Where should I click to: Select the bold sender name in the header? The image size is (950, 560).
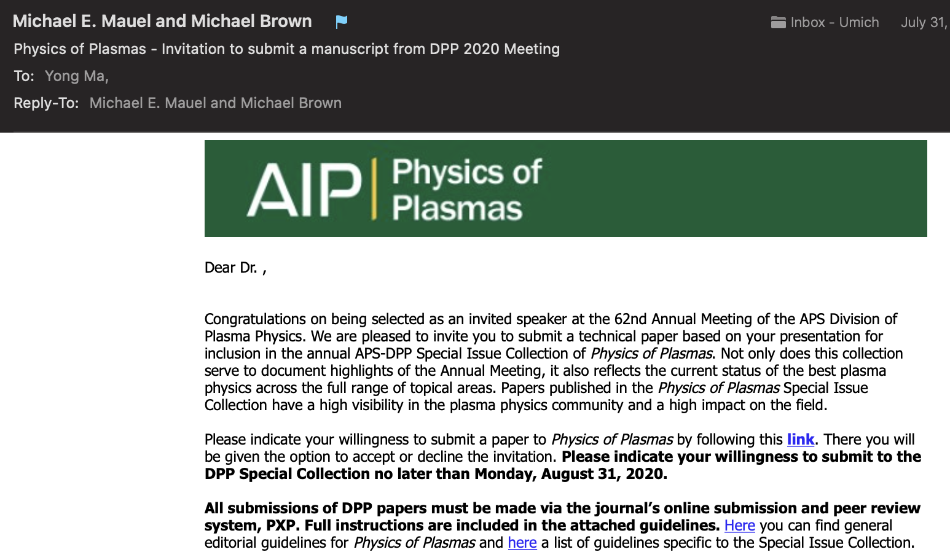[x=162, y=21]
